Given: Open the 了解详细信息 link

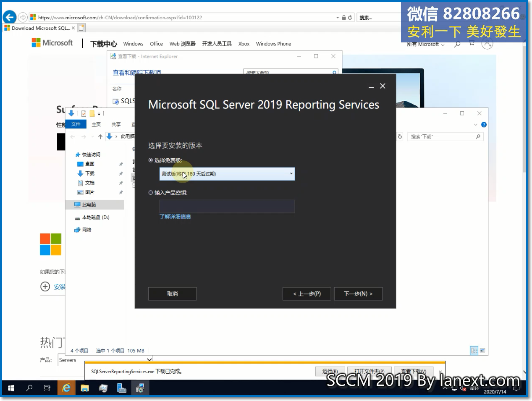Looking at the screenshot, I should pyautogui.click(x=175, y=217).
